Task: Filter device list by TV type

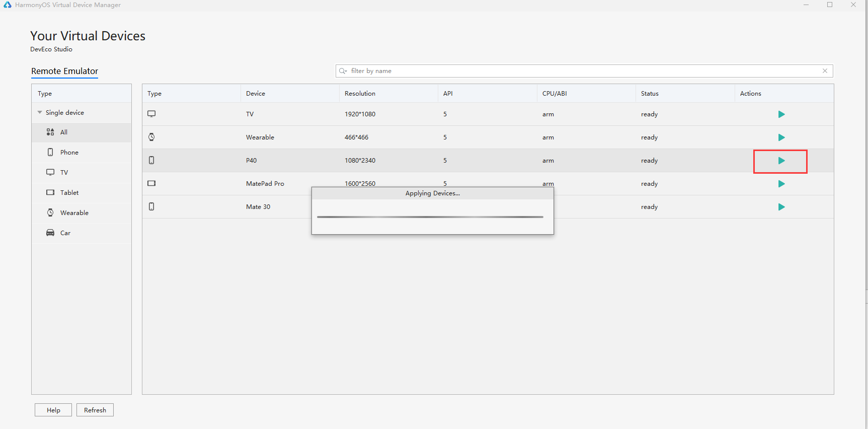Action: coord(82,173)
